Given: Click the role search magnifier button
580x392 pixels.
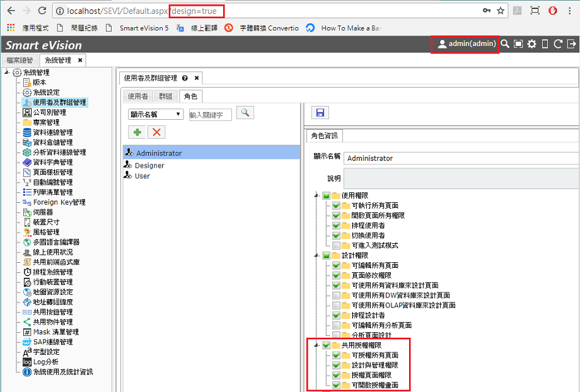Looking at the screenshot, I should point(245,112).
